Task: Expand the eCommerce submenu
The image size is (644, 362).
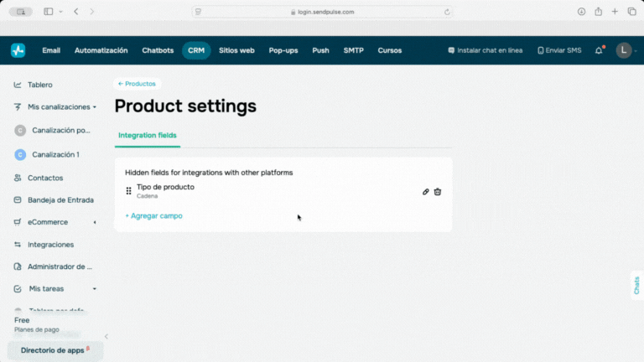Action: pos(95,222)
